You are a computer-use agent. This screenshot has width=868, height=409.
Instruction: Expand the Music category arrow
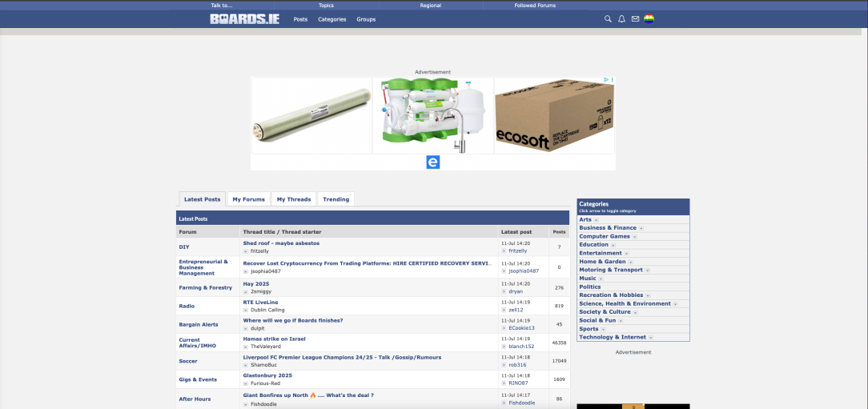pyautogui.click(x=601, y=279)
